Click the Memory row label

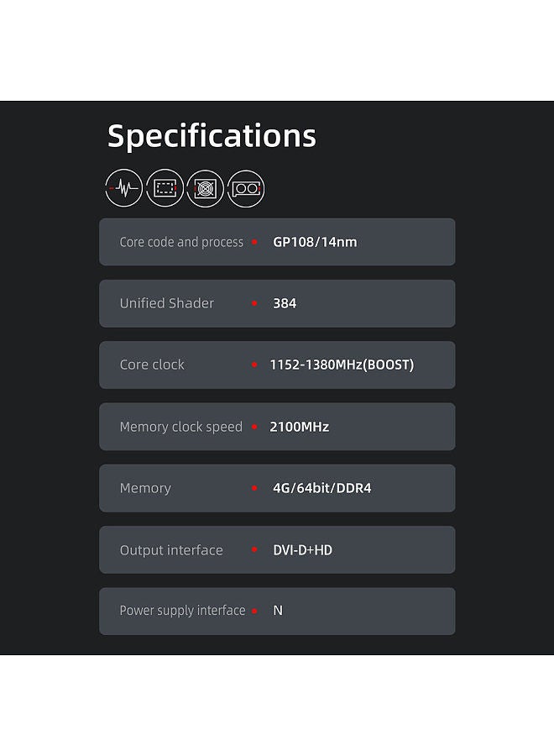coord(145,488)
